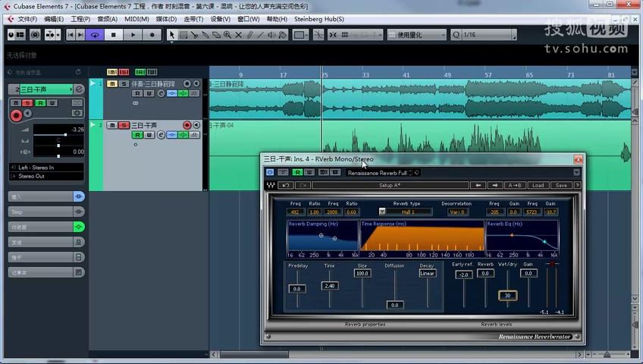Viewport: 643px width, 364px height.
Task: Toggle the Snap to Zero Crossing icon
Action: click(318, 35)
